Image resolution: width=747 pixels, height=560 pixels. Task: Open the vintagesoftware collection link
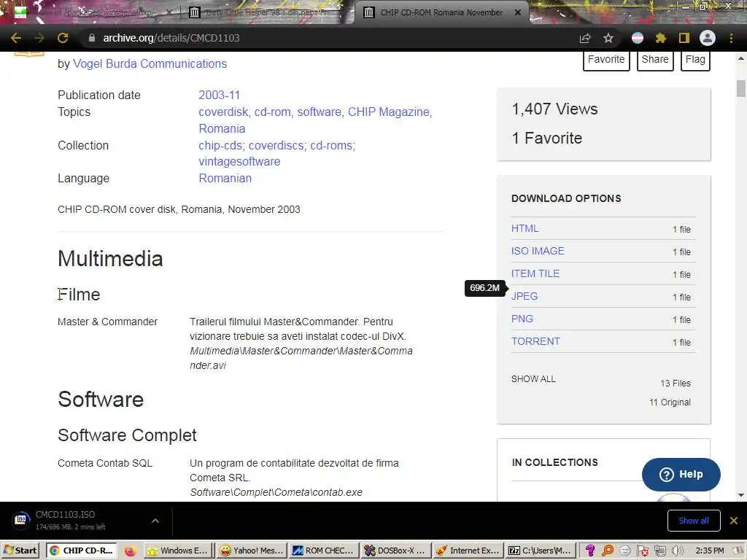(x=239, y=161)
